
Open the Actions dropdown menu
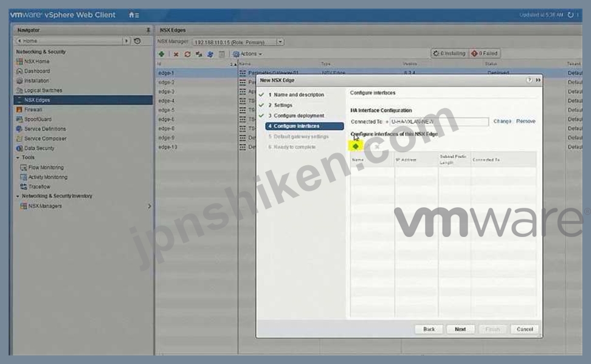pyautogui.click(x=247, y=54)
